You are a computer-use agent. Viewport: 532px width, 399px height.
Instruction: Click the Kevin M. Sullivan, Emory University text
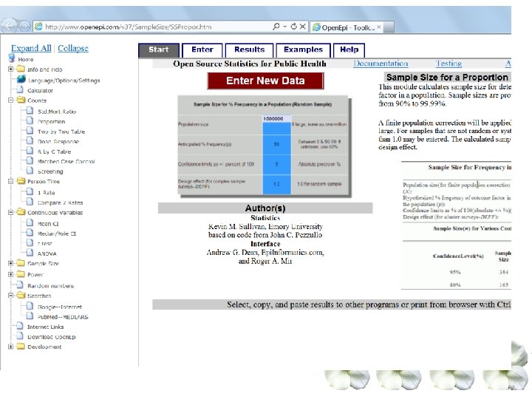click(x=265, y=226)
